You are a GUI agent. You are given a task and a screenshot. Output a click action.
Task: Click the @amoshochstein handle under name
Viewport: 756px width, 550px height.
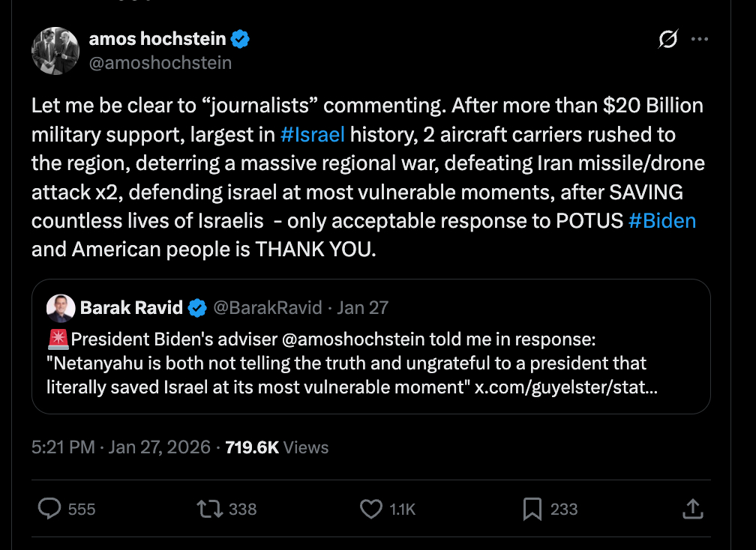(x=160, y=63)
